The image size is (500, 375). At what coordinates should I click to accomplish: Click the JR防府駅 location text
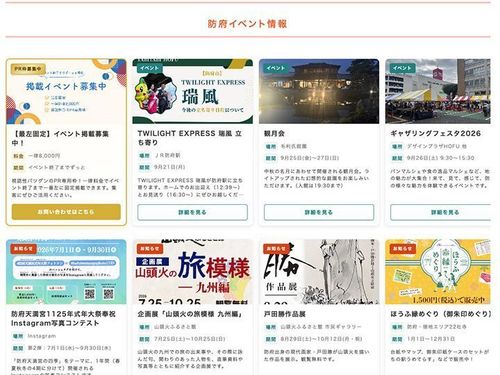click(x=168, y=155)
